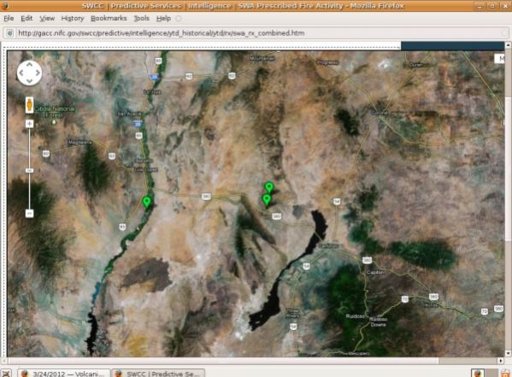The image size is (512, 377).
Task: Pan the map right with the arrow control
Action: click(37, 73)
